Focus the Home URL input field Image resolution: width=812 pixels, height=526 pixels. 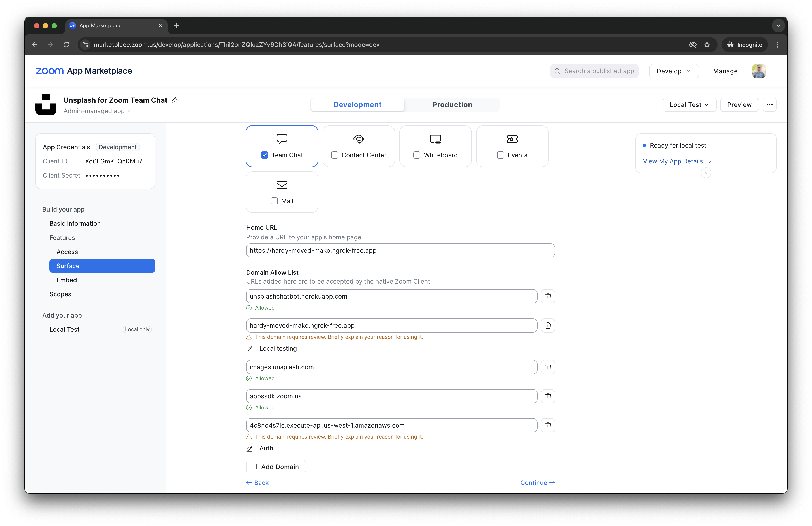[400, 251]
